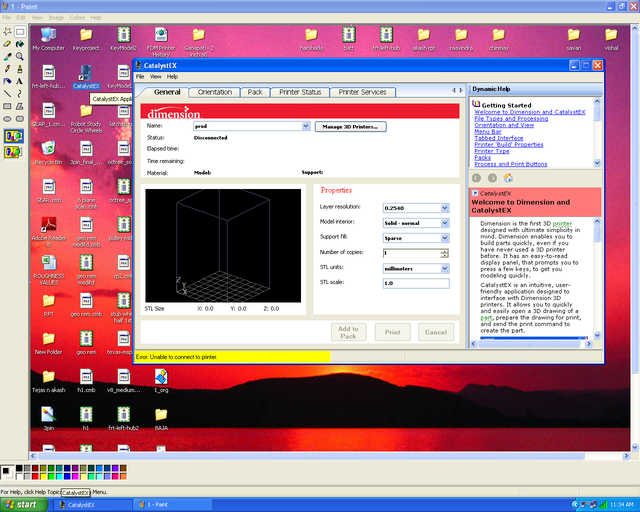Switch to the Orientation tab
The image size is (640, 512).
click(x=215, y=92)
